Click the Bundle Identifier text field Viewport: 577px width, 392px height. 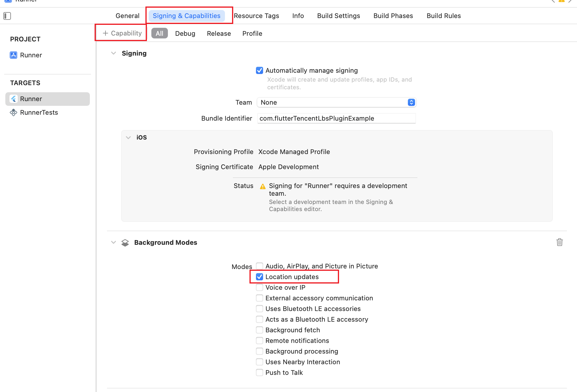336,119
